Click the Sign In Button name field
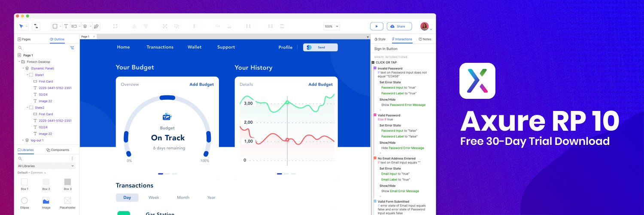Image resolution: width=644 pixels, height=215 pixels. click(x=403, y=49)
